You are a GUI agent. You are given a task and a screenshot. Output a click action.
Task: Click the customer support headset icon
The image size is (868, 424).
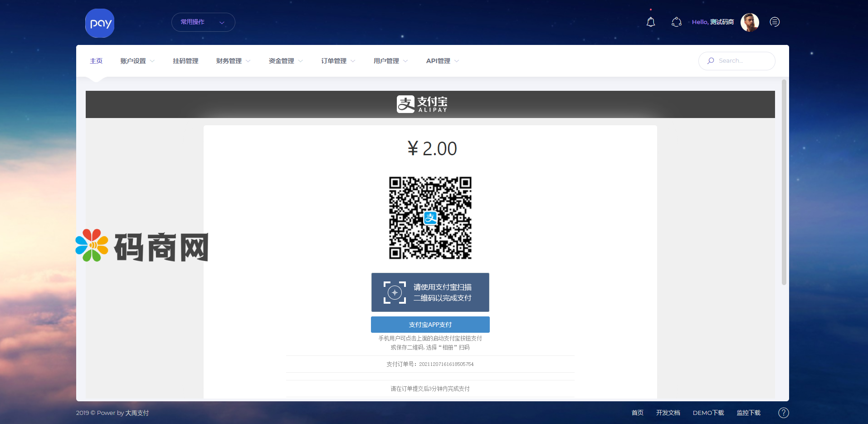coord(676,22)
